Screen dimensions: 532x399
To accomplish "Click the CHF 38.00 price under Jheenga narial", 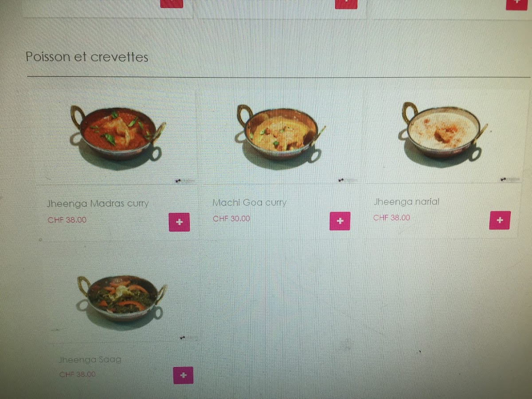I will pos(391,218).
